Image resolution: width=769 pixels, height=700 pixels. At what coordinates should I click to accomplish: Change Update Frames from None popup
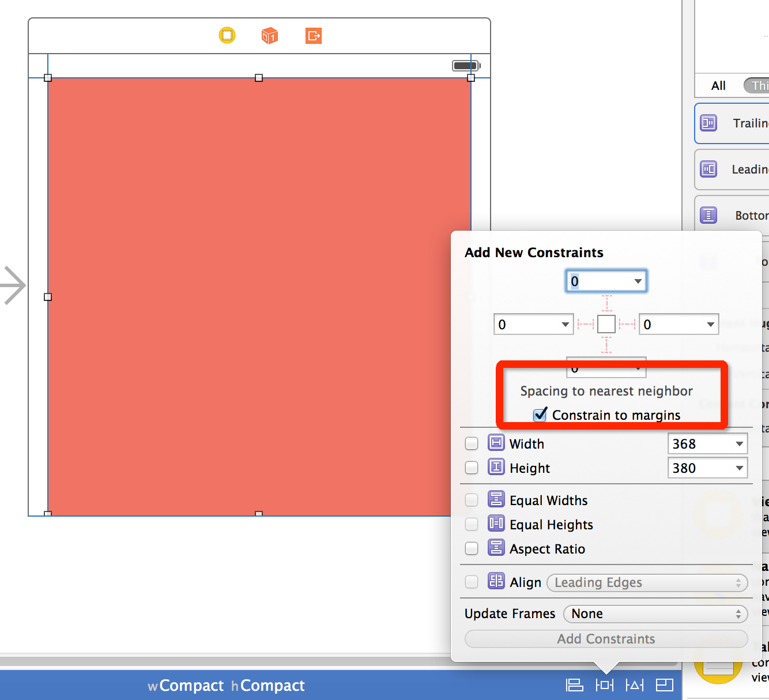coord(655,614)
